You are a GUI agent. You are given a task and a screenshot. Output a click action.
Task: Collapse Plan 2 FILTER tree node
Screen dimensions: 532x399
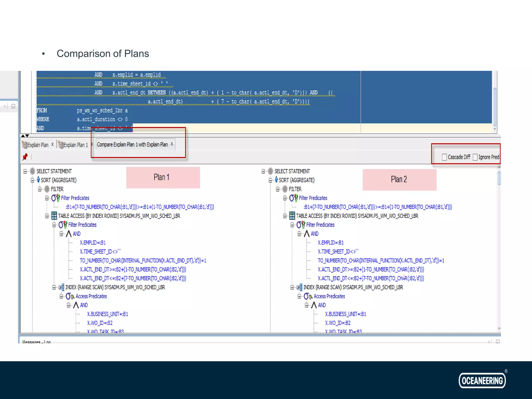click(278, 189)
